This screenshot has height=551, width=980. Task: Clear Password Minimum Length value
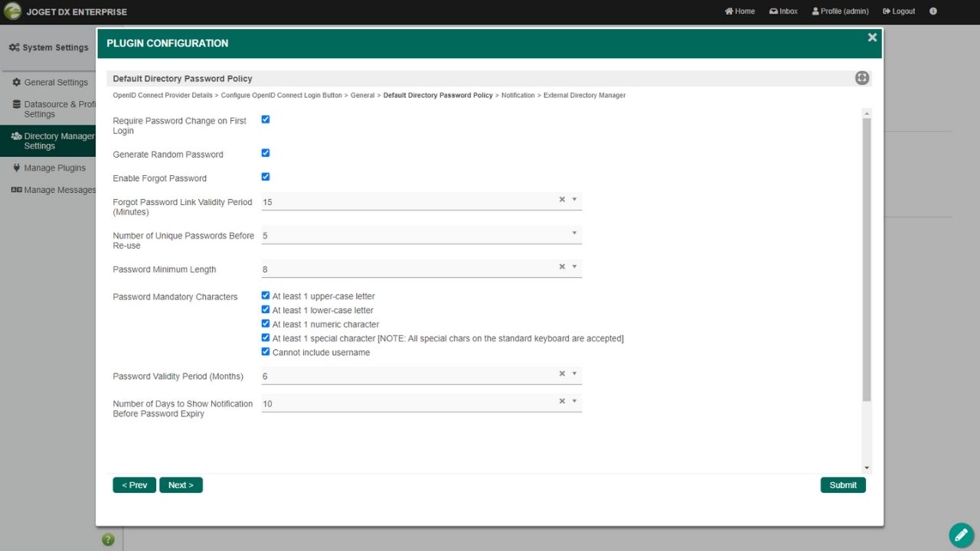click(562, 266)
